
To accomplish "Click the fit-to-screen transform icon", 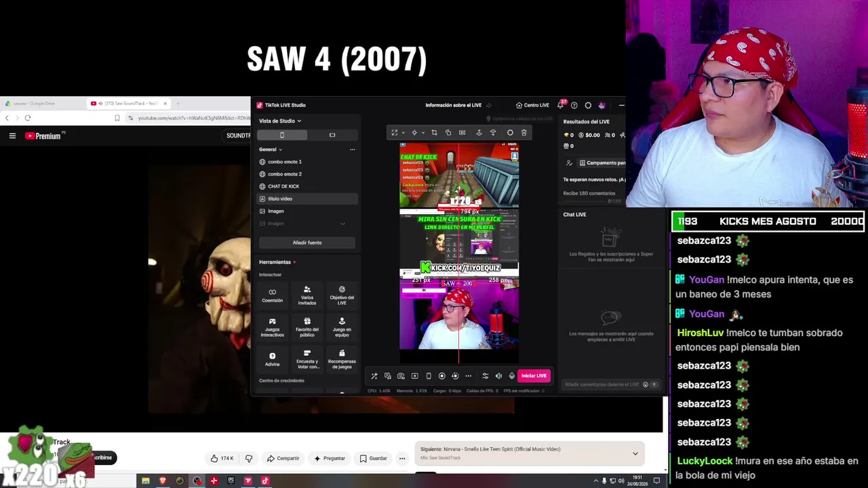I will click(x=395, y=133).
